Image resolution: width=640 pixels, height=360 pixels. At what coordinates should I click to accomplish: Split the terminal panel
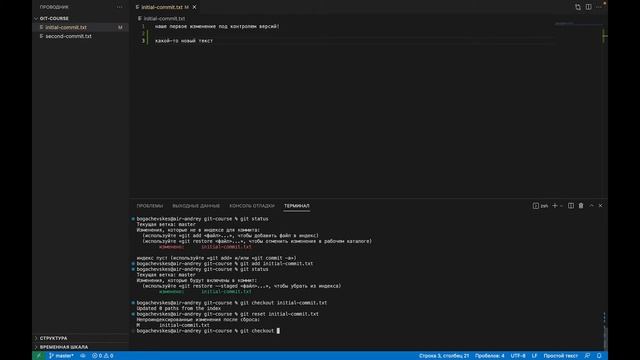tap(571, 206)
